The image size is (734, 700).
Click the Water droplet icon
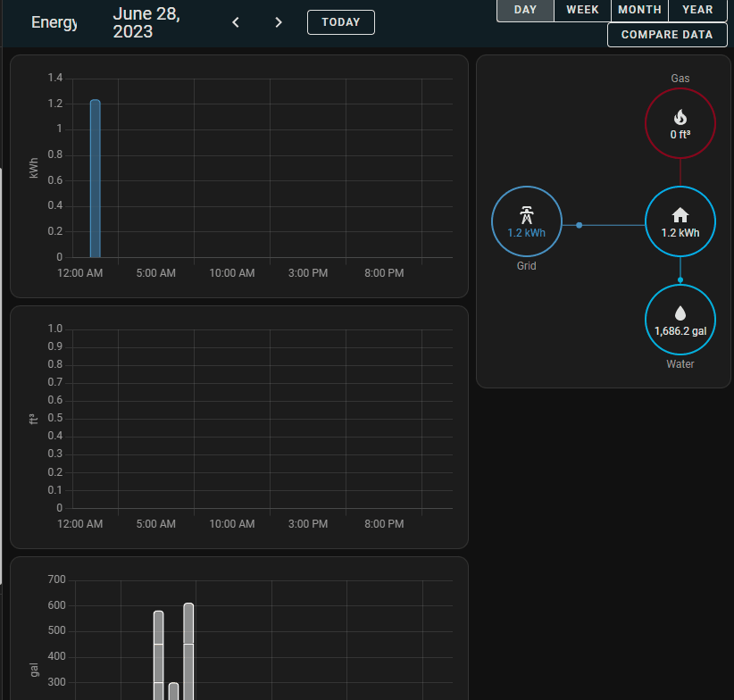tap(680, 312)
